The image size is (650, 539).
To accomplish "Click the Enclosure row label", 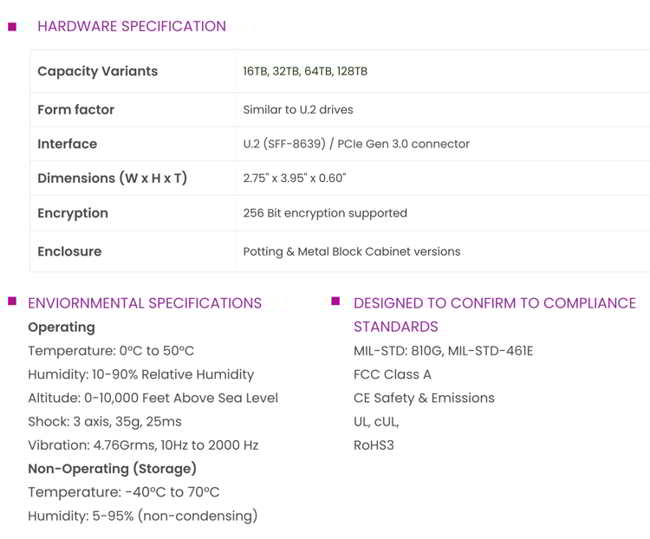I will point(70,251).
